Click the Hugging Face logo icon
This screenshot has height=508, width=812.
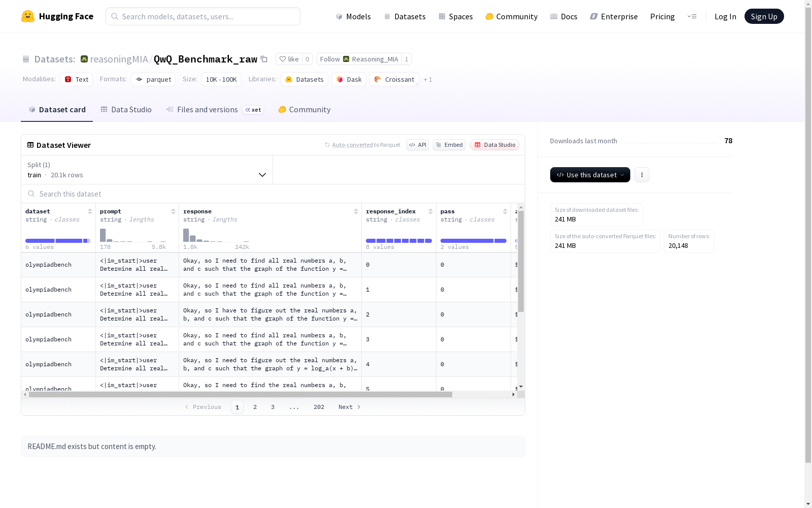click(x=28, y=16)
